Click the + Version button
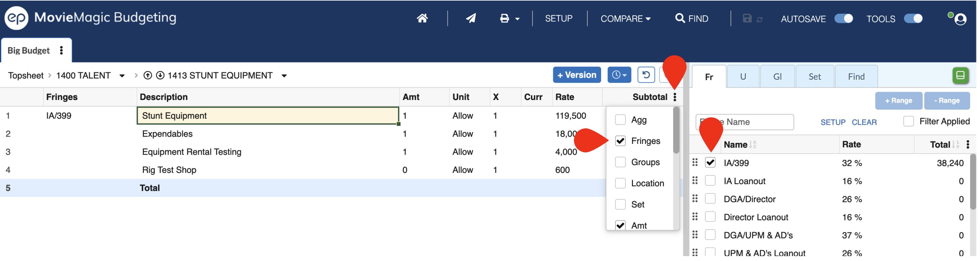Viewport: 980px width, 261px height. 577,75
